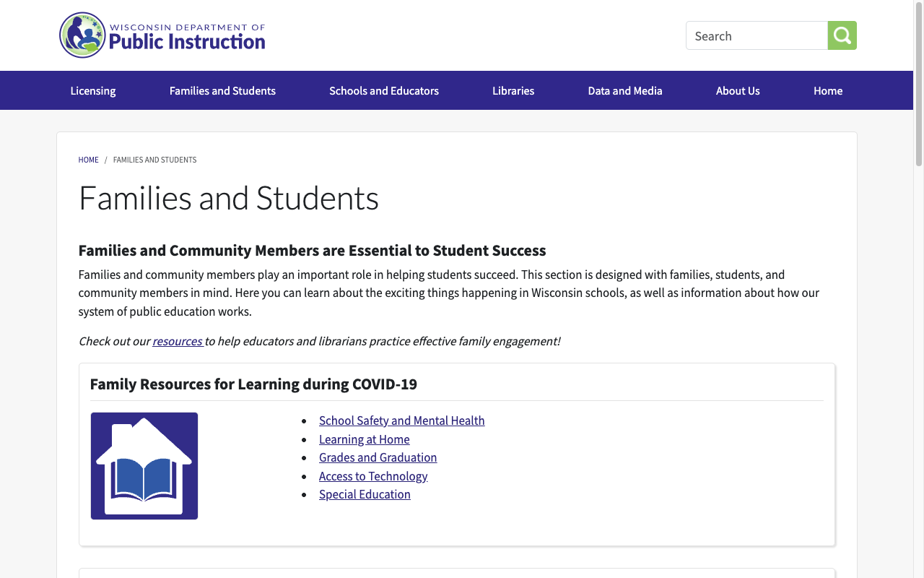924x578 pixels.
Task: Follow the resources link
Action: pyautogui.click(x=177, y=341)
